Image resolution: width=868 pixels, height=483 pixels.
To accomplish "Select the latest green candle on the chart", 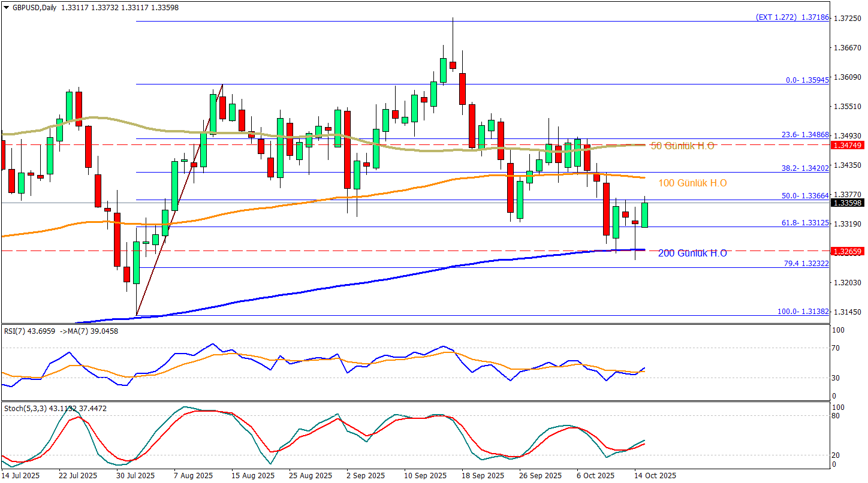I will (644, 215).
